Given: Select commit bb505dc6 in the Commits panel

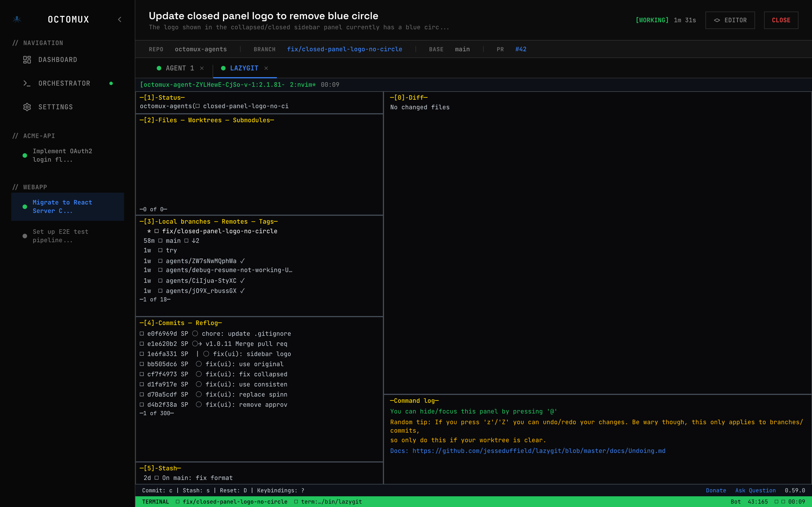Looking at the screenshot, I should coord(215,364).
